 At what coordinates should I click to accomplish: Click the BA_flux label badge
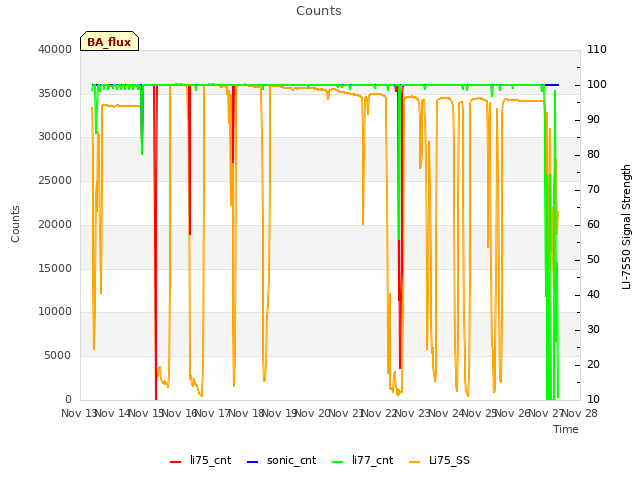click(x=109, y=41)
